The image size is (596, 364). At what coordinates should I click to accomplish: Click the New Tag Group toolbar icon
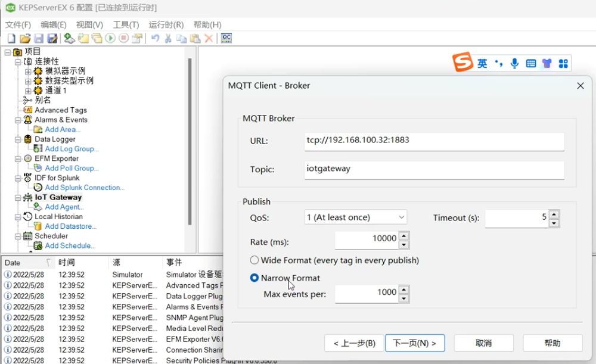pyautogui.click(x=97, y=38)
